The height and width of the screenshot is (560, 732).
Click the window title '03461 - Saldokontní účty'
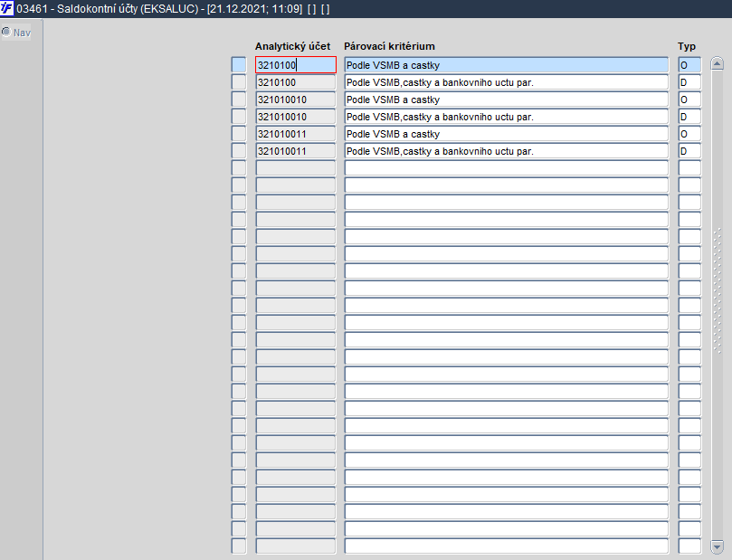point(77,9)
